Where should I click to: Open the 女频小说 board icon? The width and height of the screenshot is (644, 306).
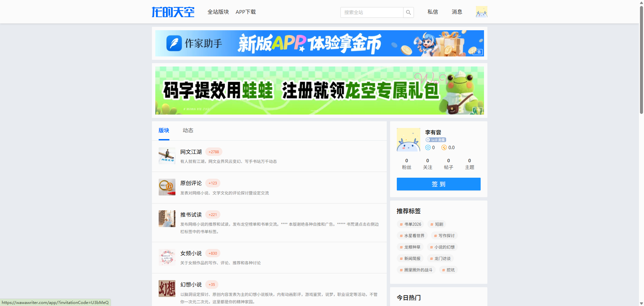tap(167, 257)
